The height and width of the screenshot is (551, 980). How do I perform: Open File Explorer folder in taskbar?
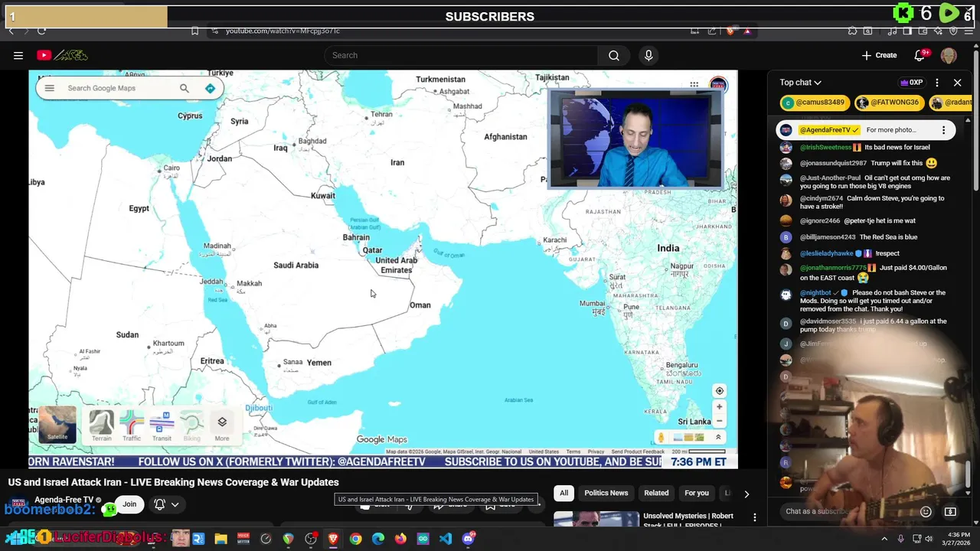coord(220,539)
